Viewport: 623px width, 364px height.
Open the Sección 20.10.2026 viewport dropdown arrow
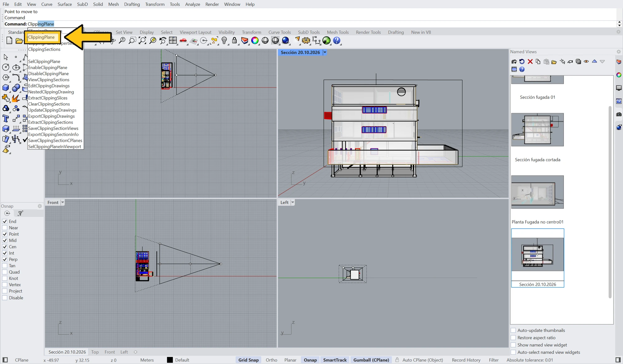pyautogui.click(x=325, y=52)
